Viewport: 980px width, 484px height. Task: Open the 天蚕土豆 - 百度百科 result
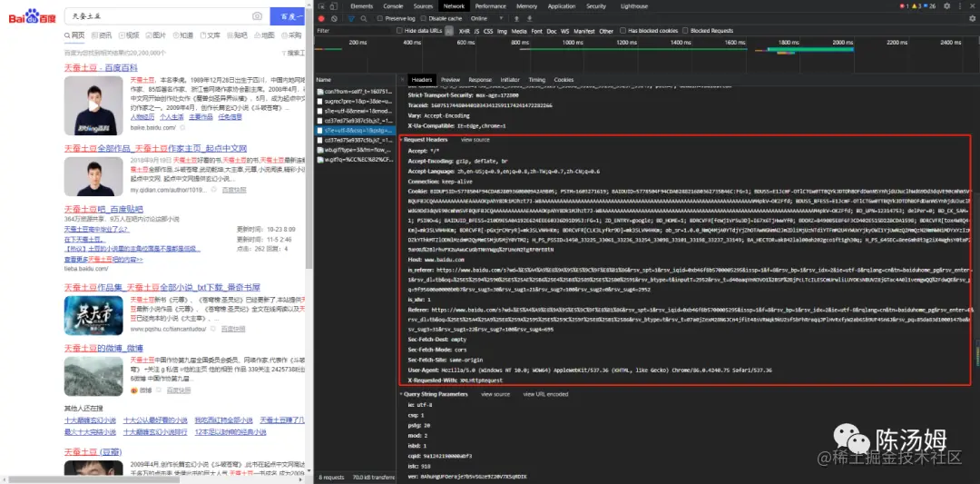[x=101, y=67]
